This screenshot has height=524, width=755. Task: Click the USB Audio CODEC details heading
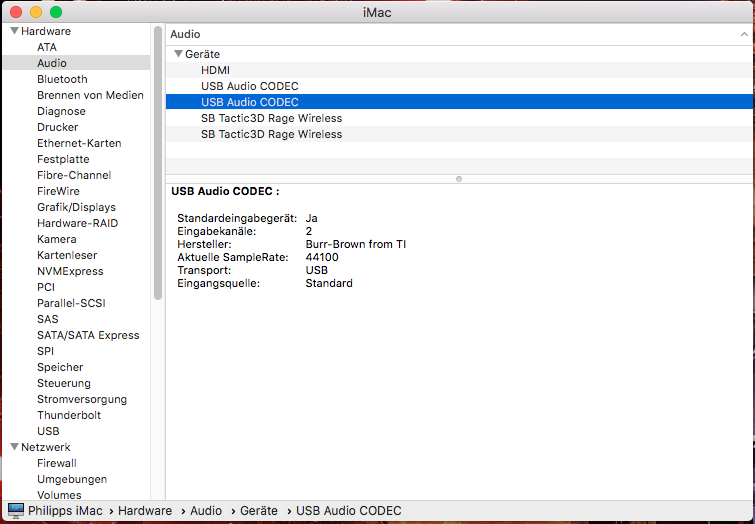[225, 191]
